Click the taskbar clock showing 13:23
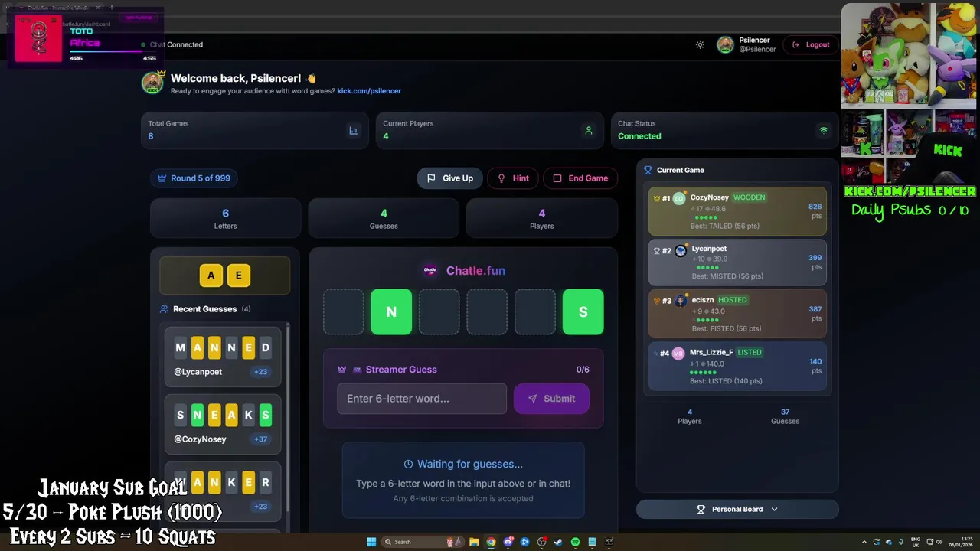The height and width of the screenshot is (551, 980). (960, 542)
